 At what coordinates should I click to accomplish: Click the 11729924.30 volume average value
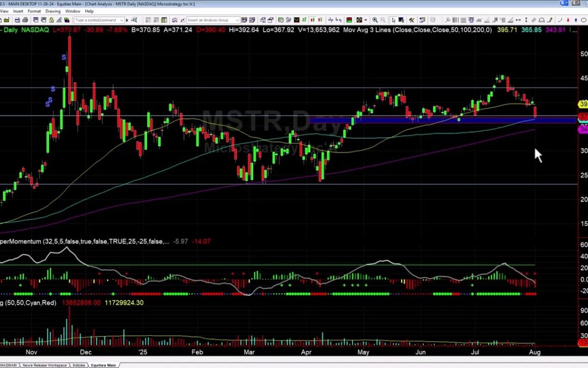[124, 303]
